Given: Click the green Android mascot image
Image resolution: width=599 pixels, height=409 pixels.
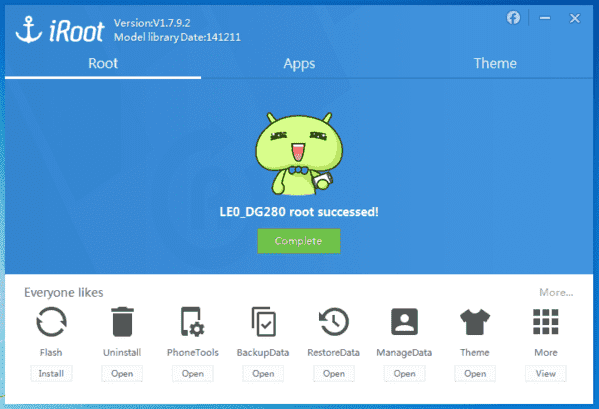Looking at the screenshot, I should (x=299, y=154).
